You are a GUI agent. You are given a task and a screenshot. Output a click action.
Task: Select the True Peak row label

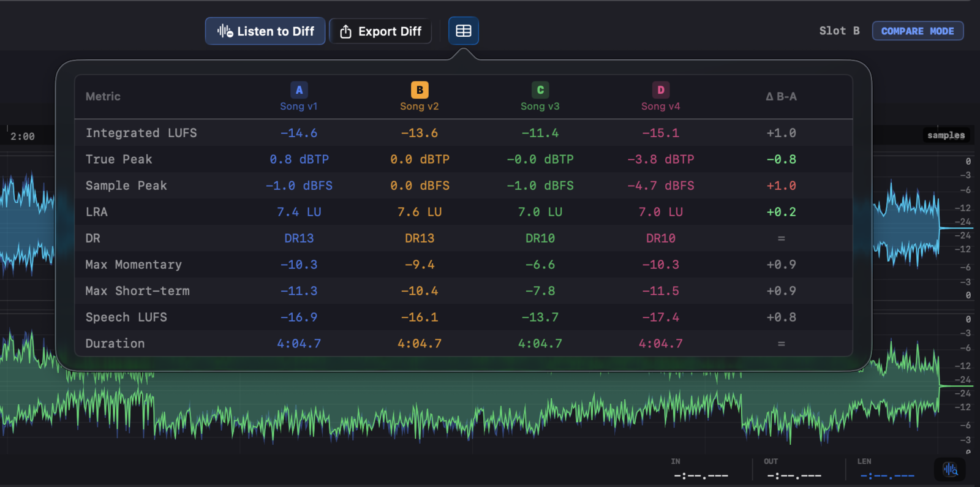tap(119, 159)
